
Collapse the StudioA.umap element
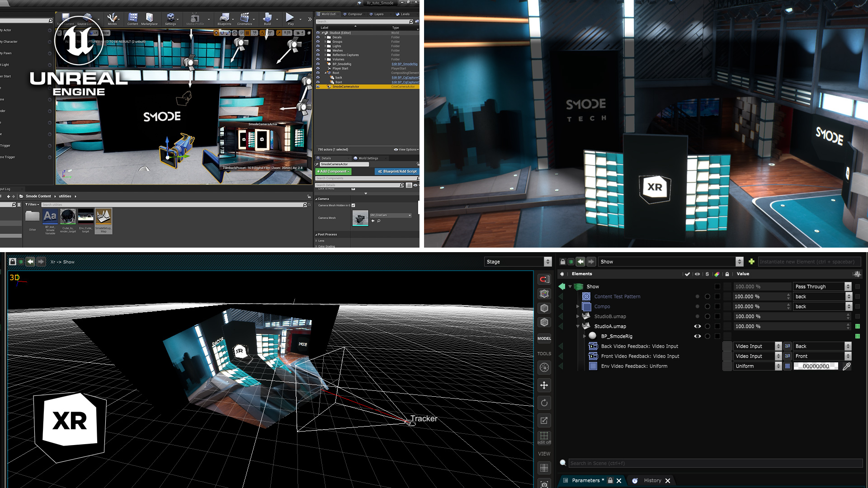tap(578, 326)
